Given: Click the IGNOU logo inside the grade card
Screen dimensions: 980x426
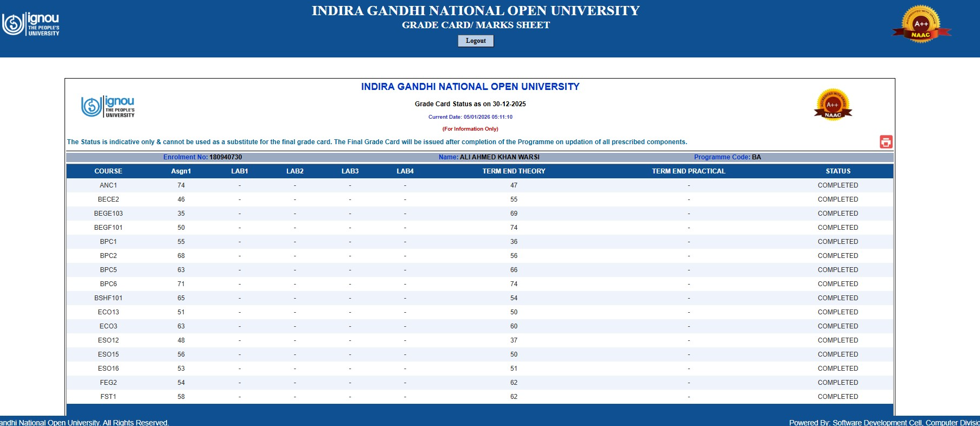Looking at the screenshot, I should pos(108,107).
